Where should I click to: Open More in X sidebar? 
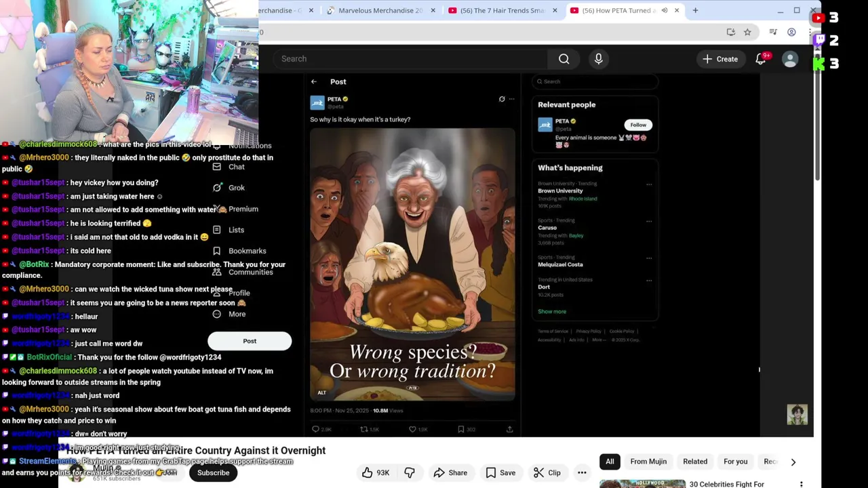[x=229, y=314]
